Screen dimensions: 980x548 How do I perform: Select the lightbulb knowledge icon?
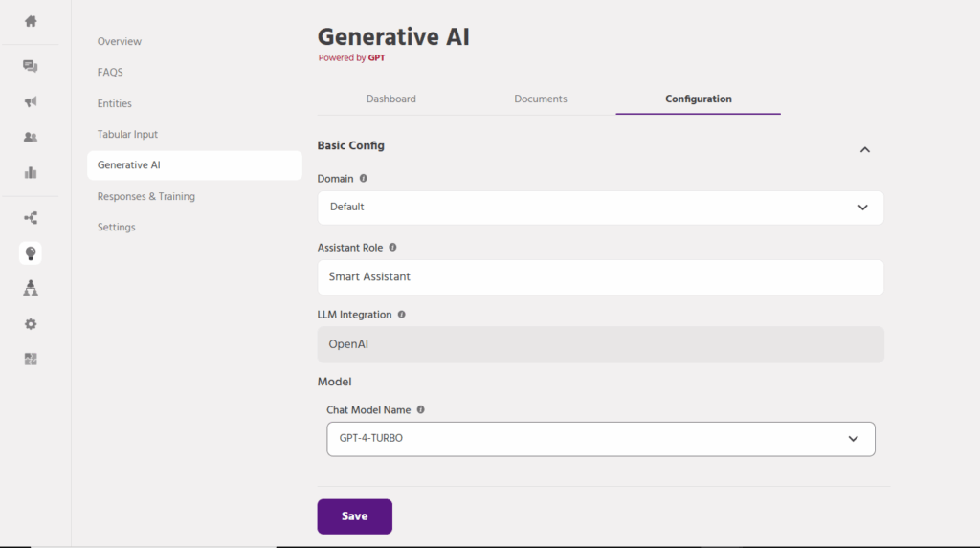coord(30,253)
